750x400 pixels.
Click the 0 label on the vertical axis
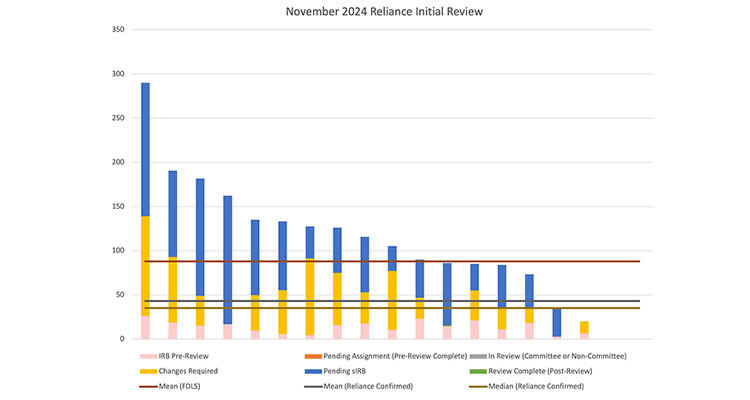(122, 339)
